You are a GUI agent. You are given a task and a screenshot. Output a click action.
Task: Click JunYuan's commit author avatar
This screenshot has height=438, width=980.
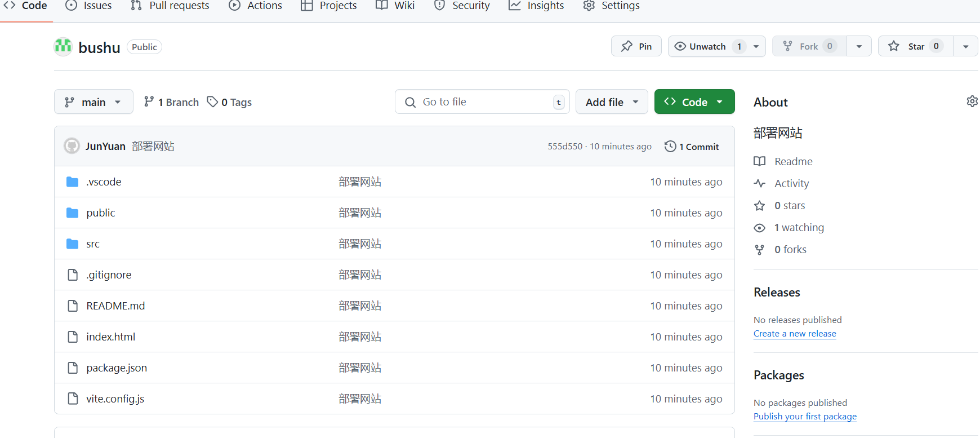(72, 146)
